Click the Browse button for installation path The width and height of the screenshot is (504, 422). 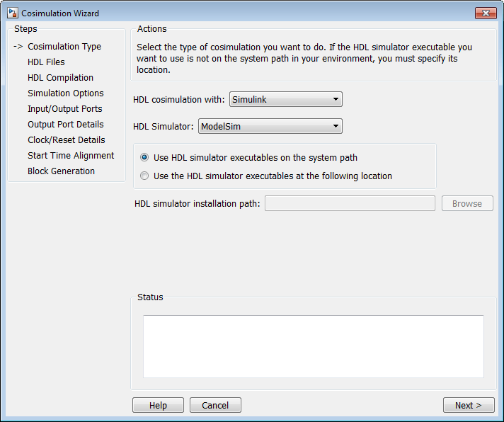click(x=467, y=204)
